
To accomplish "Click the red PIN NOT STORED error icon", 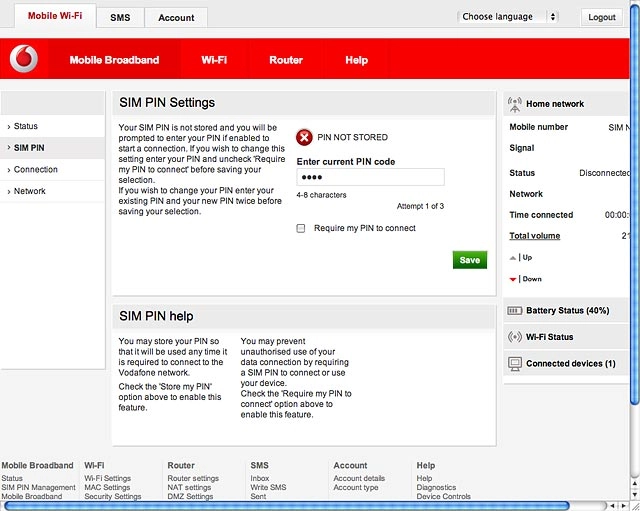I will 304,138.
